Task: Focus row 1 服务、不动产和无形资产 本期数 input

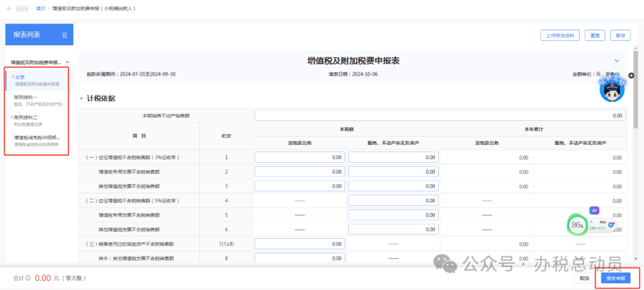Action: point(394,158)
